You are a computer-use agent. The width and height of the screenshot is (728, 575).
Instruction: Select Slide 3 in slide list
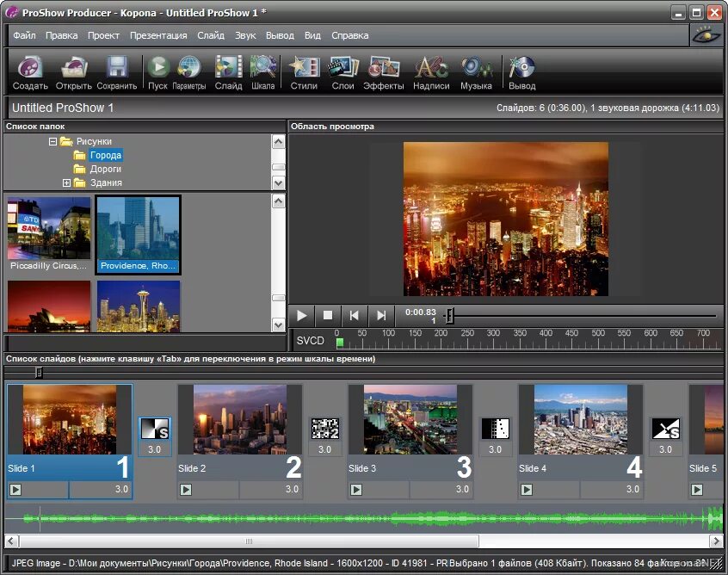coord(410,442)
